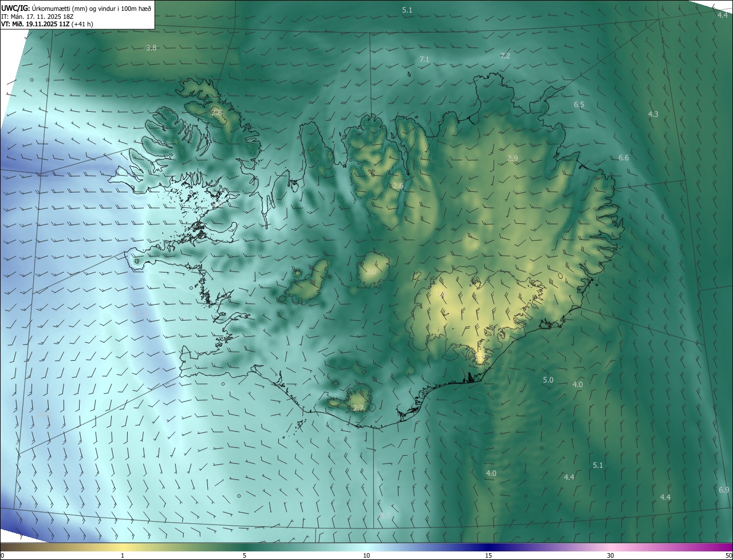Click the "(+41 h)" forecast offset
The width and height of the screenshot is (733, 560).
click(83, 24)
